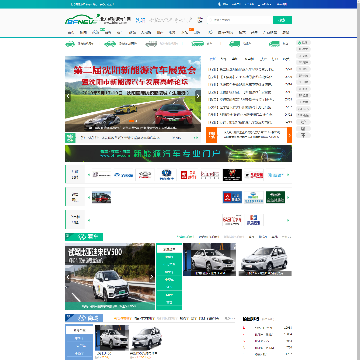Select the green bus vehicle-type icon

tap(197, 43)
